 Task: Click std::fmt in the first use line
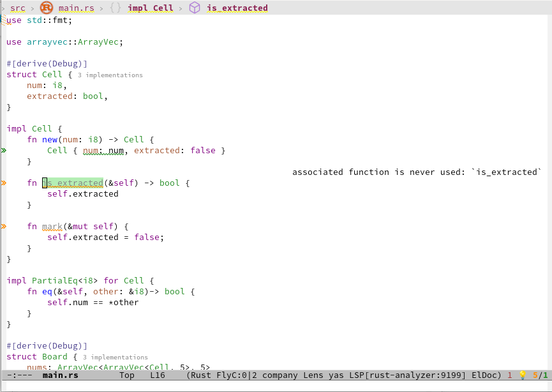pos(47,20)
